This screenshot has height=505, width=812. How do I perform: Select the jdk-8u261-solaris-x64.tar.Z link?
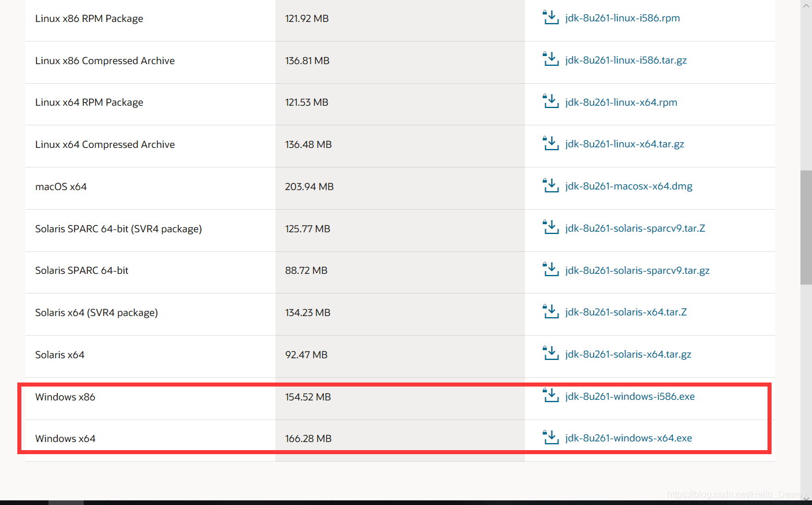tap(626, 312)
